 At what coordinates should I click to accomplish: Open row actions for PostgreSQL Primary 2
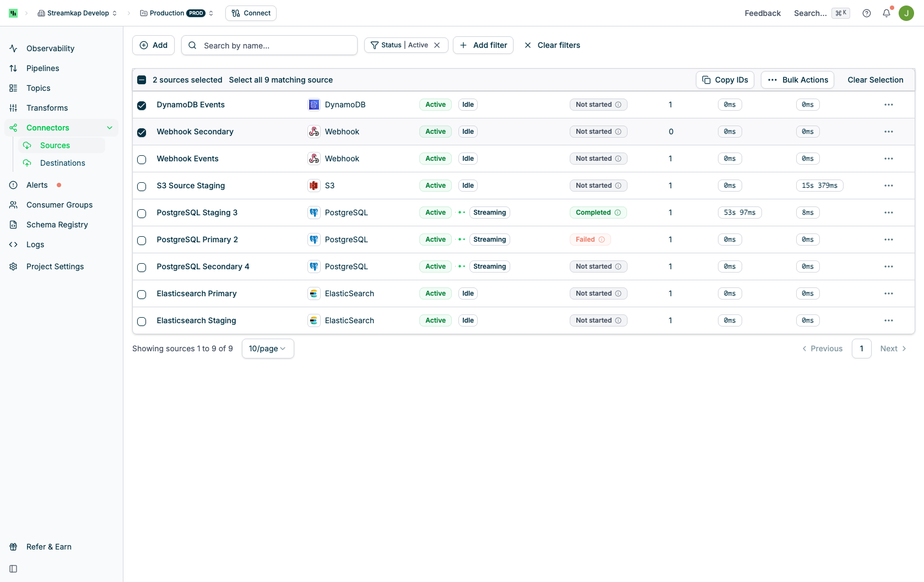click(889, 240)
